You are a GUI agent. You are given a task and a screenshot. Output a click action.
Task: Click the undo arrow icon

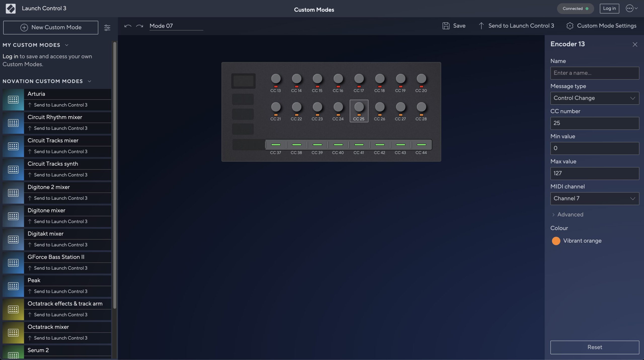click(x=128, y=26)
